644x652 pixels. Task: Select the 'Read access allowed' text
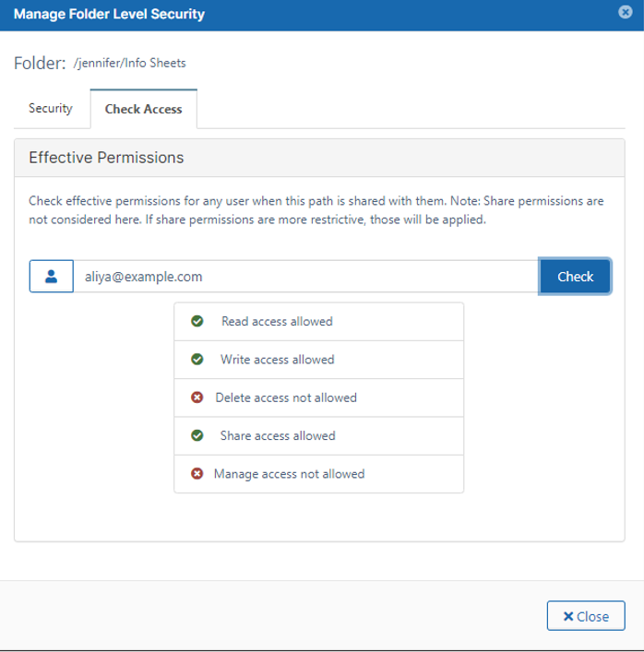277,322
